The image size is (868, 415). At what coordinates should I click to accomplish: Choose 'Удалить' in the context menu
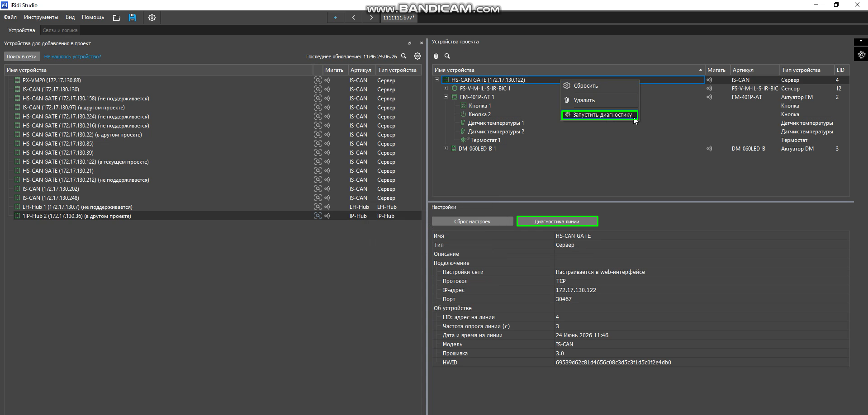(x=600, y=100)
